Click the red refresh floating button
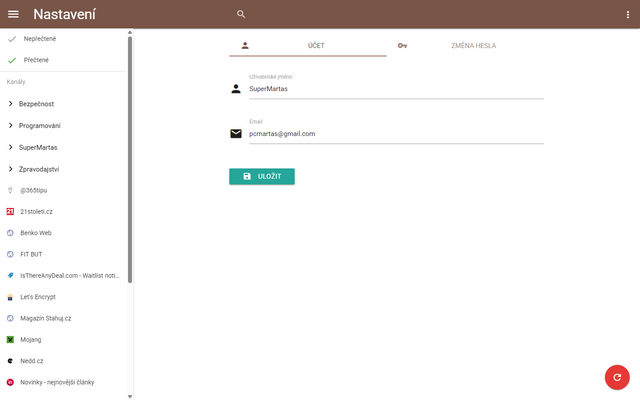 (x=617, y=377)
